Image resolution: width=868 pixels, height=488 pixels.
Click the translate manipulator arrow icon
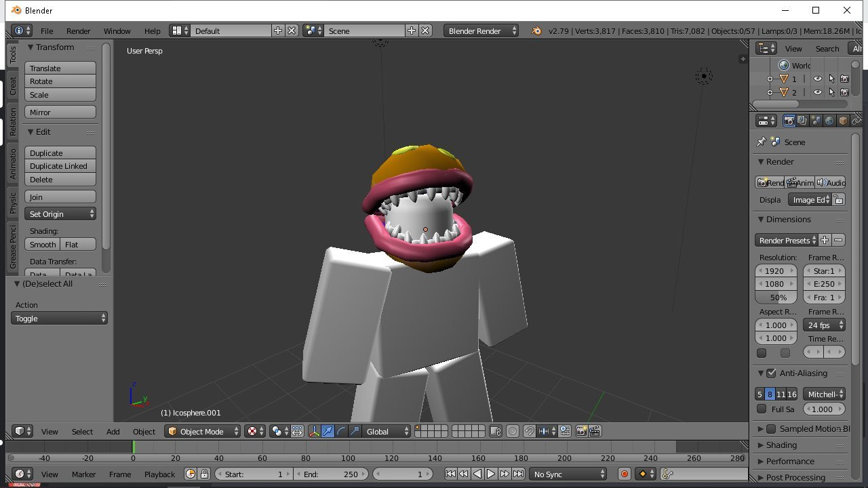tap(328, 431)
